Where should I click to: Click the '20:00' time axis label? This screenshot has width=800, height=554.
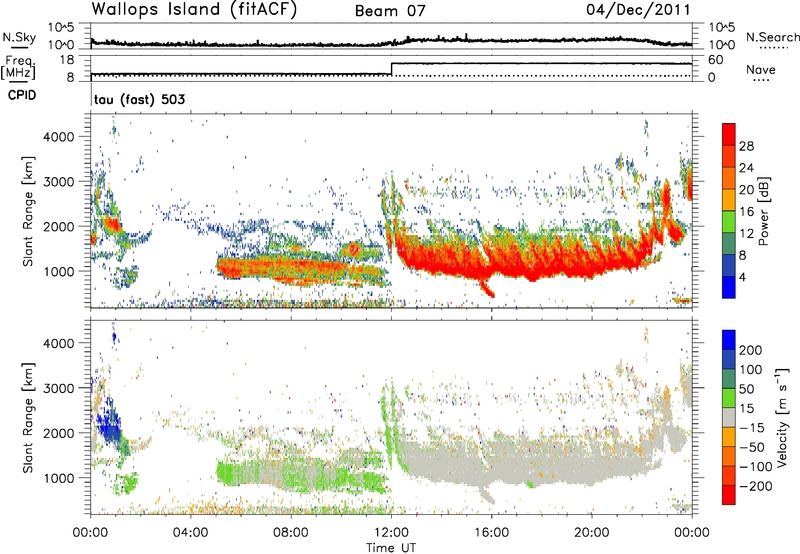(x=591, y=533)
